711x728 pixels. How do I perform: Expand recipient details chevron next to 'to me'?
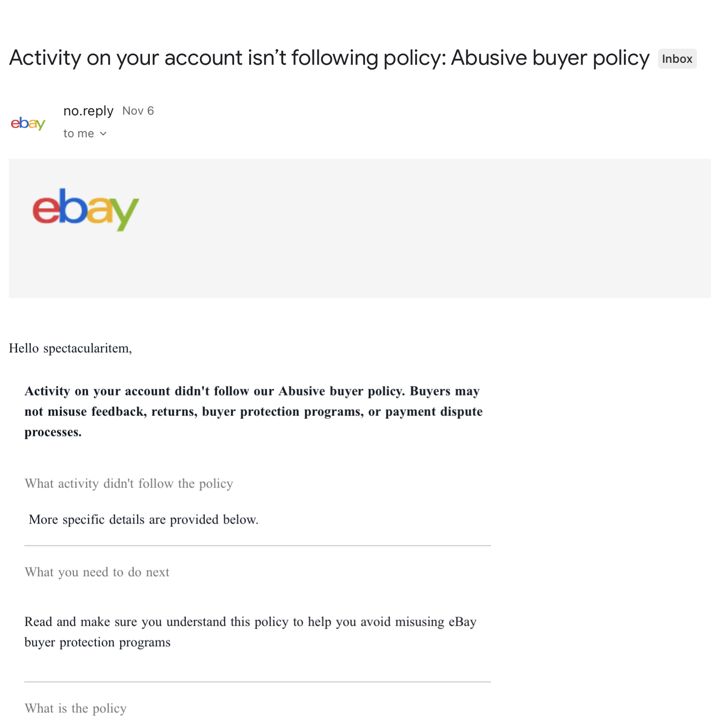pos(103,133)
